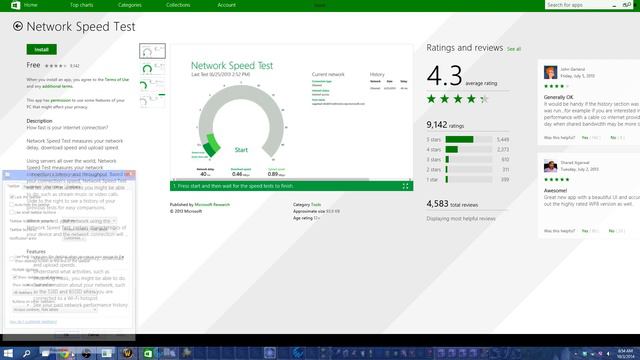Open the Account menu
The width and height of the screenshot is (640, 360).
[227, 5]
